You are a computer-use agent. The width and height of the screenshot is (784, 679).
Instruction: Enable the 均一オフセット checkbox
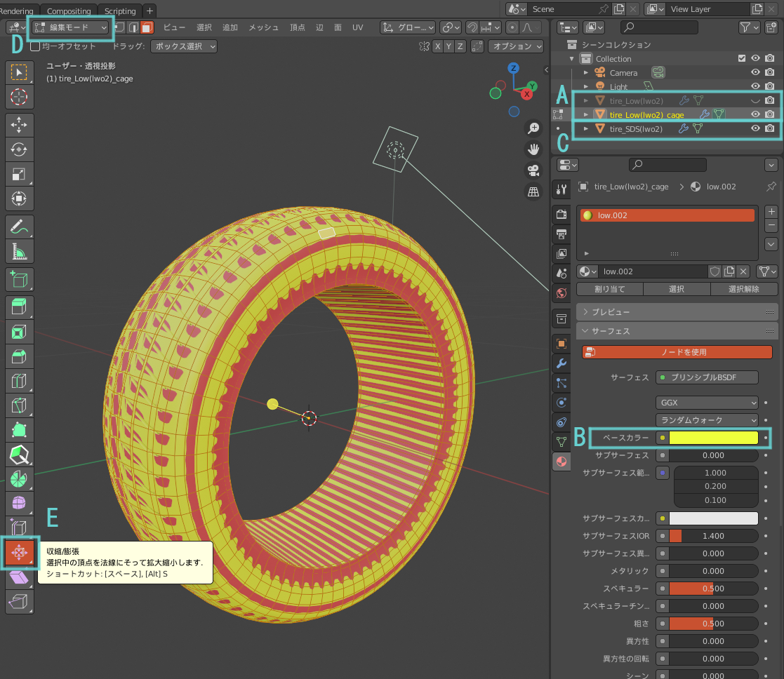35,46
